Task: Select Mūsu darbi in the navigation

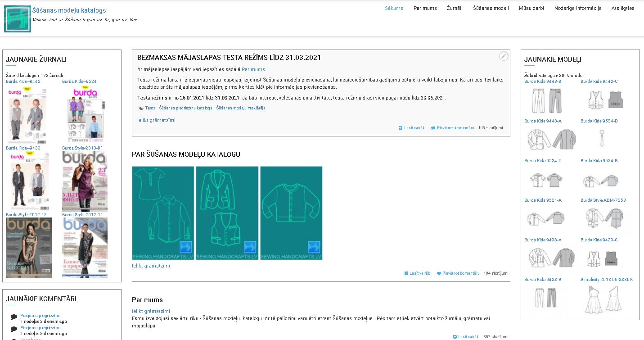Action: pyautogui.click(x=531, y=8)
